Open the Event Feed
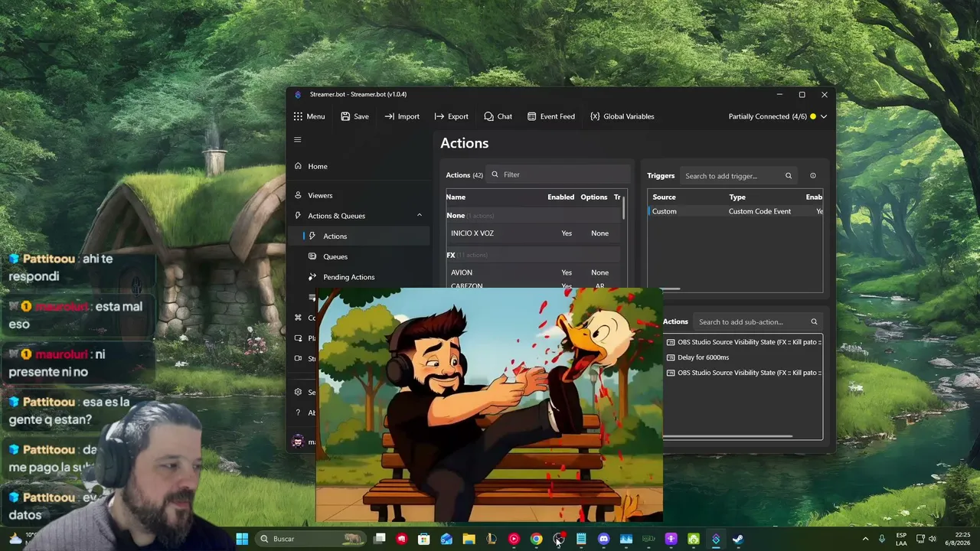The width and height of the screenshot is (980, 551). (550, 116)
